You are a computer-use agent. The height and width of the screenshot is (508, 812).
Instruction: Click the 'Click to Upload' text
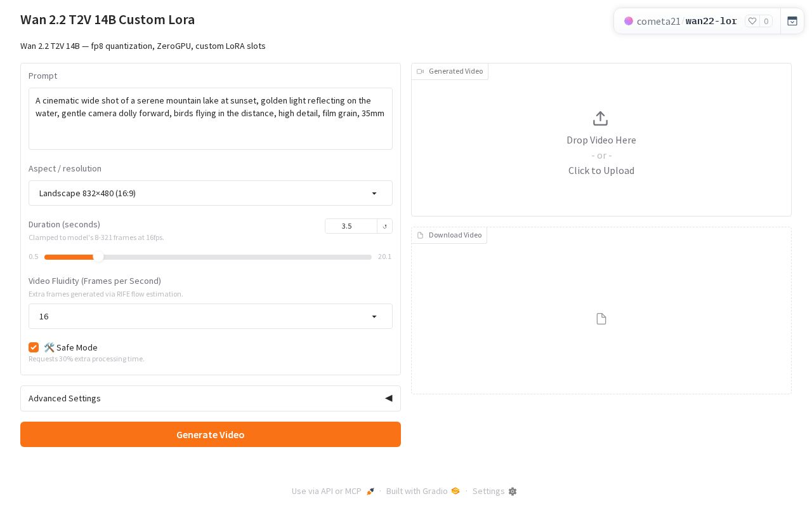point(601,170)
